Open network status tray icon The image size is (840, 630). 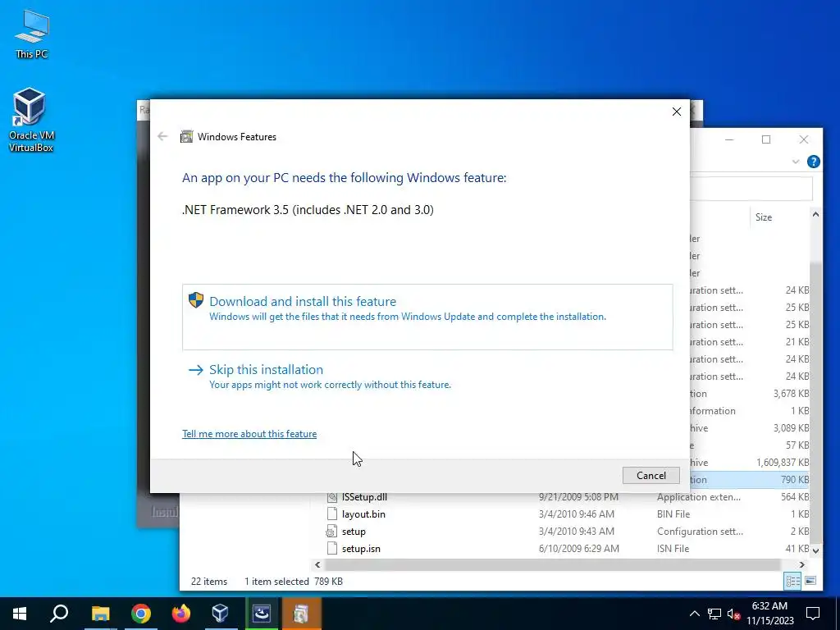[714, 614]
